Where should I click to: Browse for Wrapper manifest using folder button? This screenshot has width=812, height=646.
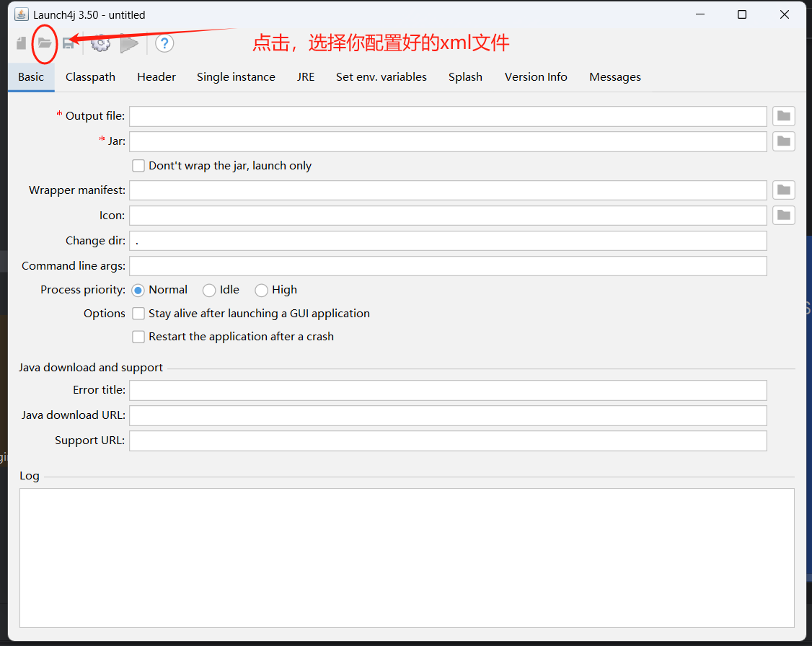784,190
